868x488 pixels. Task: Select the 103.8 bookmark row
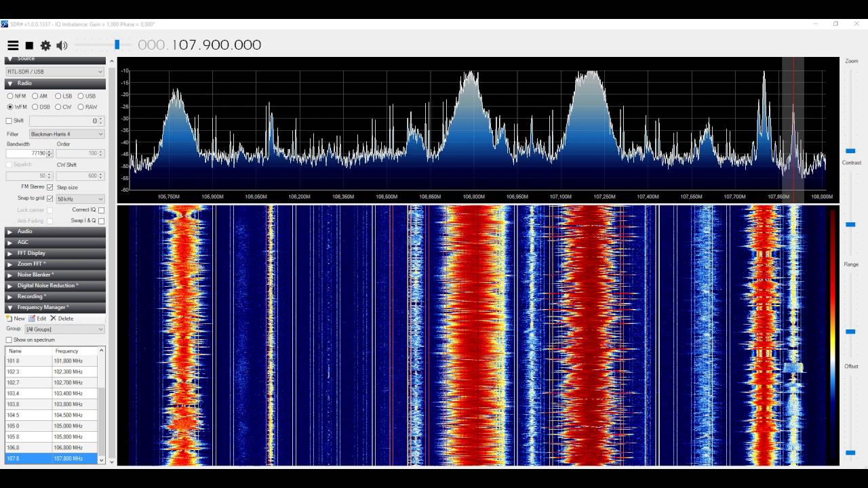51,405
